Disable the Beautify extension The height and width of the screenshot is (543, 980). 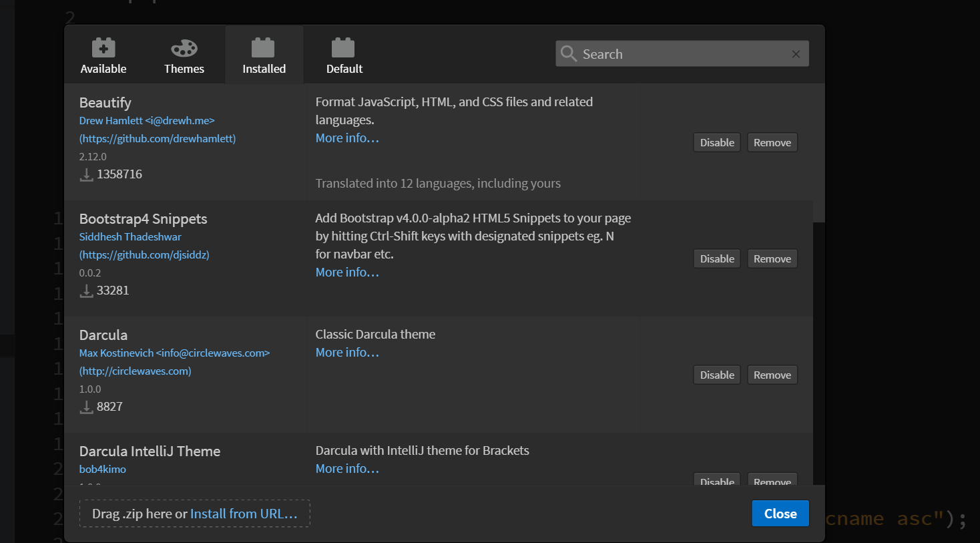717,143
